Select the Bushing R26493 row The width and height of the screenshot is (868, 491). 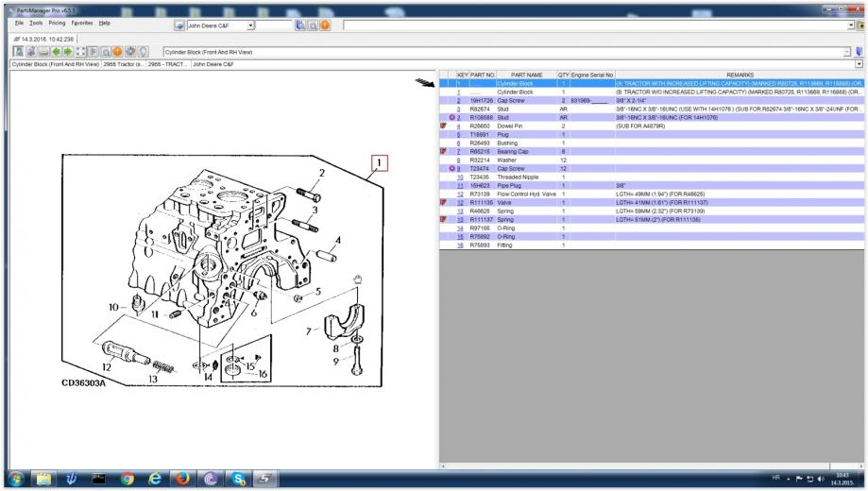(x=652, y=144)
